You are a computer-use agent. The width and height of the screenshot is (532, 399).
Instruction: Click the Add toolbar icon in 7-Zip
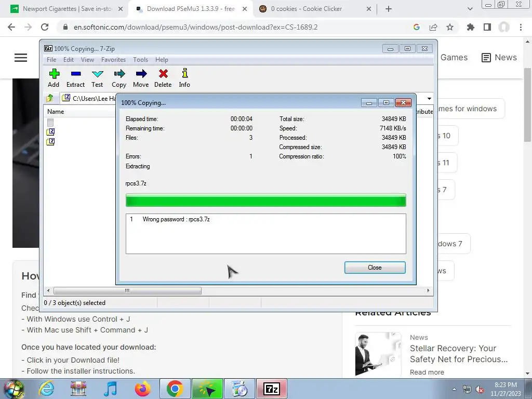coord(54,78)
